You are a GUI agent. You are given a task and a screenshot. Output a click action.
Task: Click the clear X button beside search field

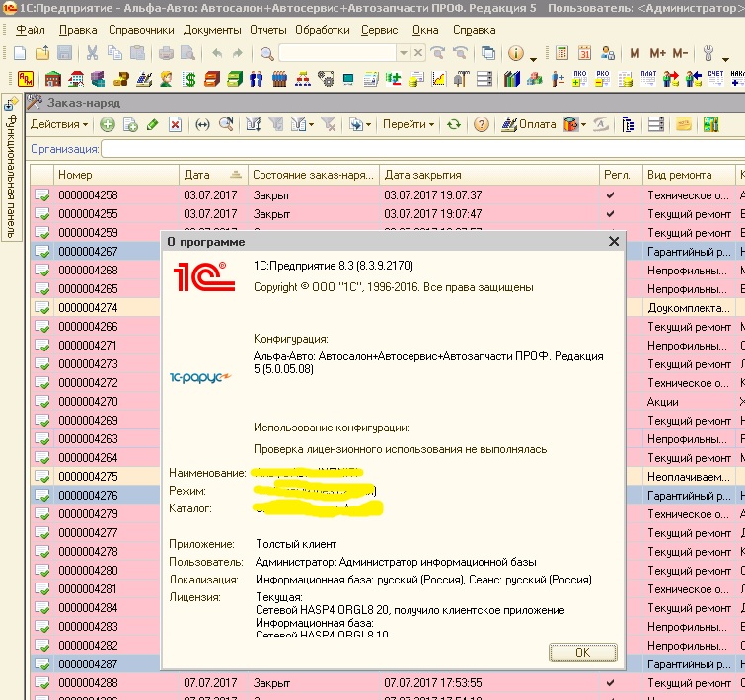click(418, 53)
